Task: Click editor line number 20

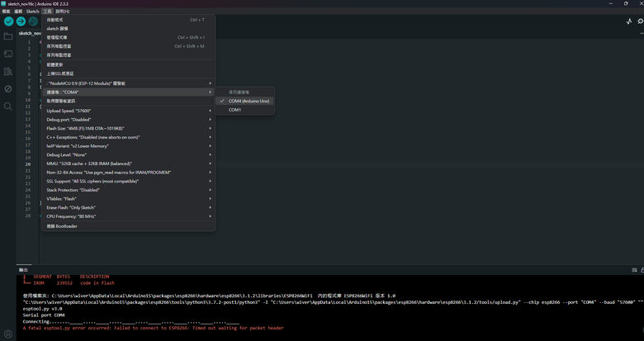Action: (28, 164)
